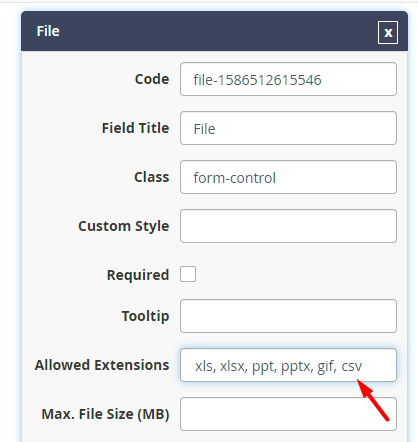
Task: Click the Field Title label
Action: point(135,128)
